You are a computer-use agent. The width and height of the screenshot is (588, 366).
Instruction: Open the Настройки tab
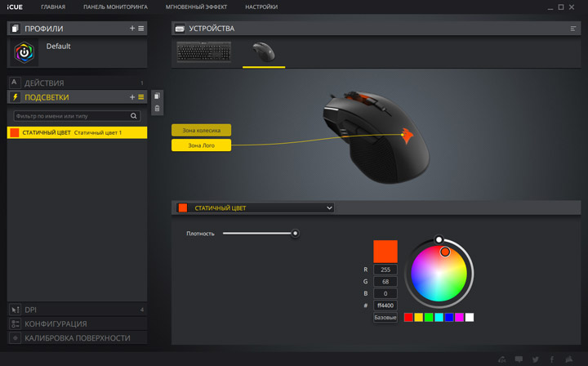[261, 7]
